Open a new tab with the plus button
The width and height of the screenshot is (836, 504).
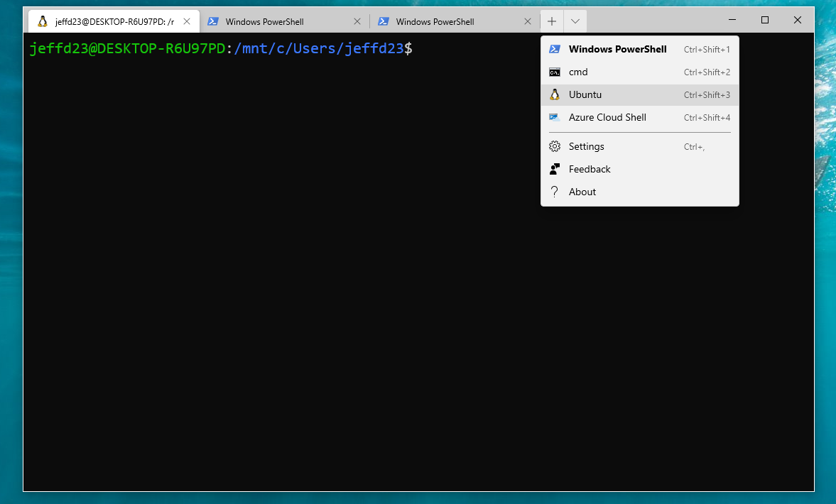[552, 21]
